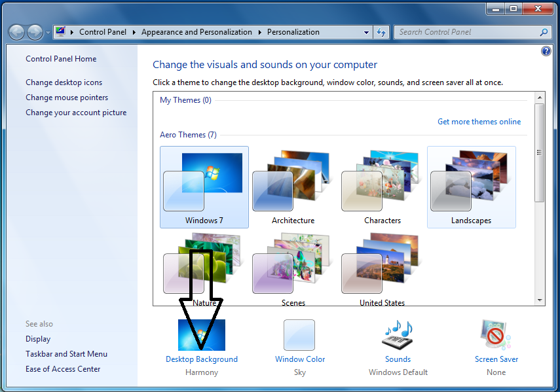Open Control Panel Home link
560x392 pixels.
point(61,59)
